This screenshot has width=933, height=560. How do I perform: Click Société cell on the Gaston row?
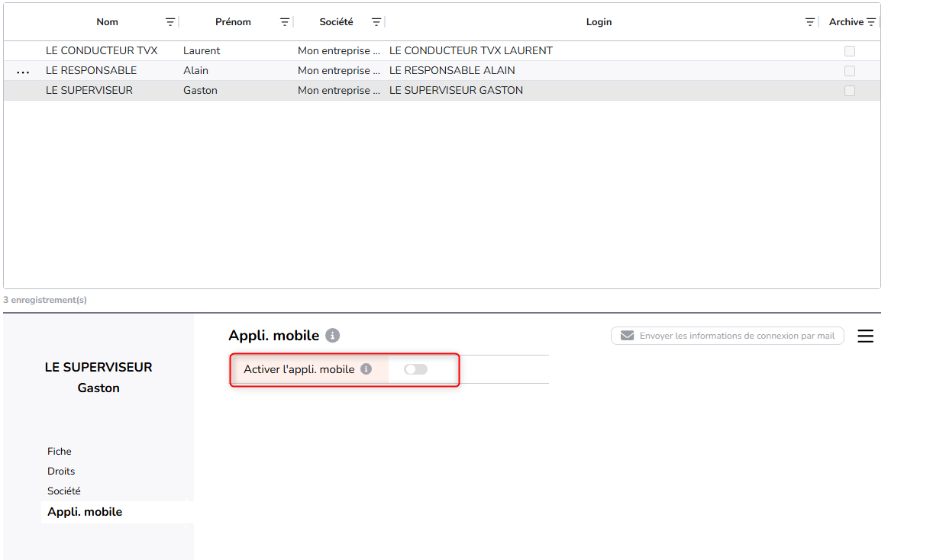point(339,91)
